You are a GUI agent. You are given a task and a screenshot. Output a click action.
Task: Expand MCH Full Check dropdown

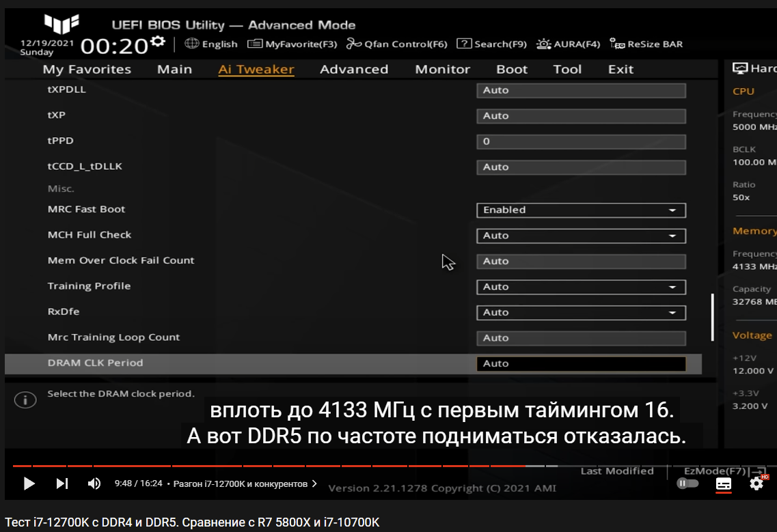point(582,236)
